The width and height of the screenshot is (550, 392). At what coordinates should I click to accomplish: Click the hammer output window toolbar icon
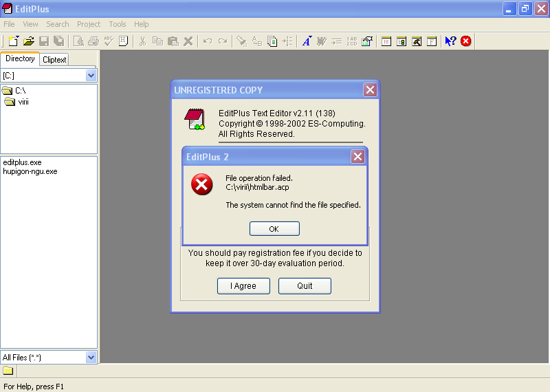tap(417, 41)
